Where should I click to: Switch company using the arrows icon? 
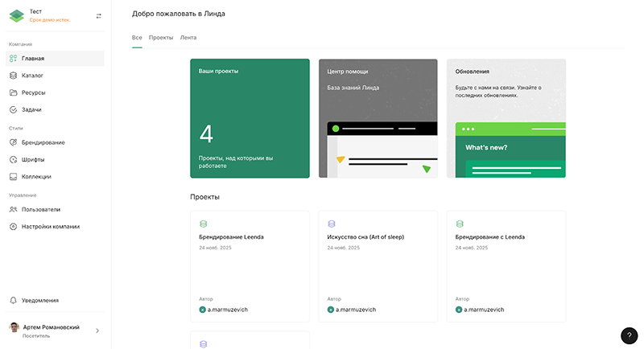pos(99,16)
